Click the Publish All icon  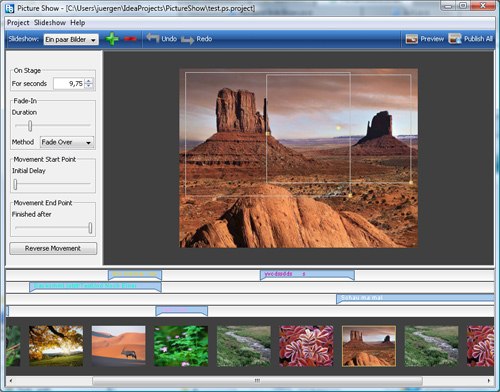455,39
